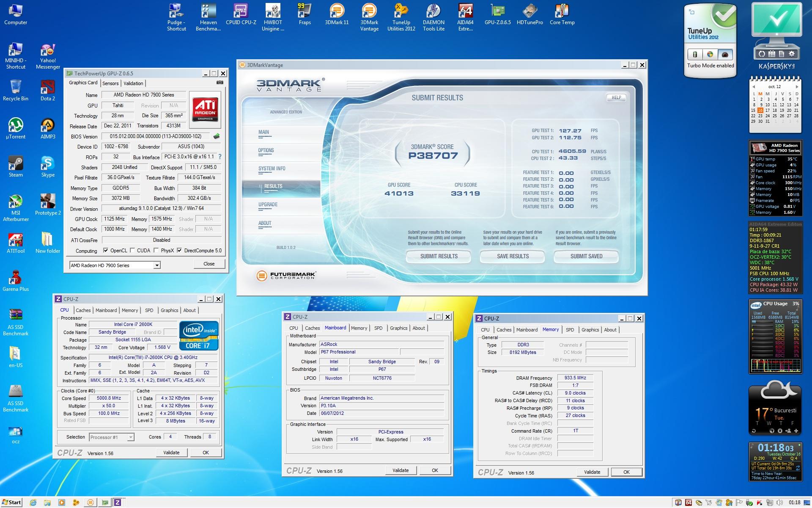Click GPU-Z screenshot camera icon
This screenshot has width=812, height=508.
pyautogui.click(x=219, y=83)
